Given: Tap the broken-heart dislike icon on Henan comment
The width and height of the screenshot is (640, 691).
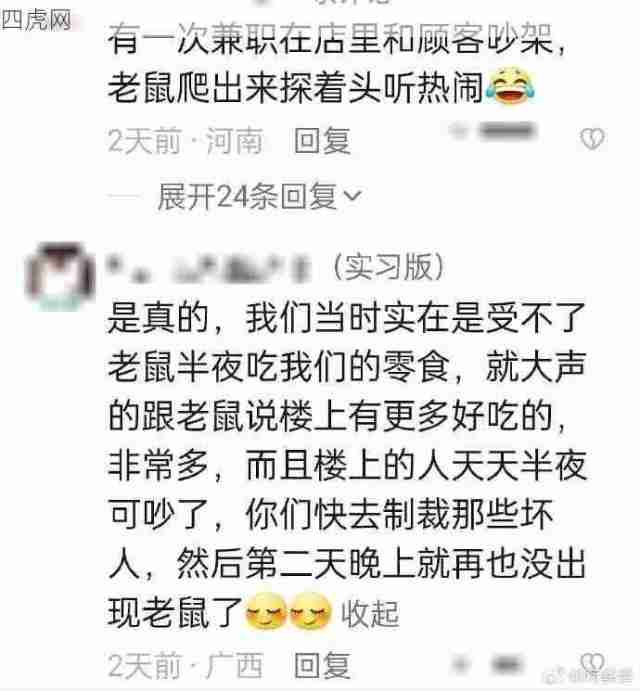Looking at the screenshot, I should 592,139.
